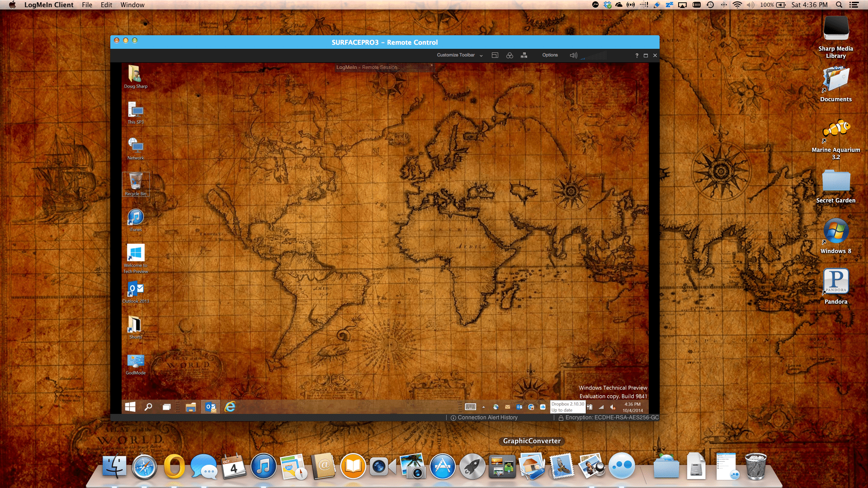
Task: Click the battery icon in the Windows tray
Action: pos(590,407)
